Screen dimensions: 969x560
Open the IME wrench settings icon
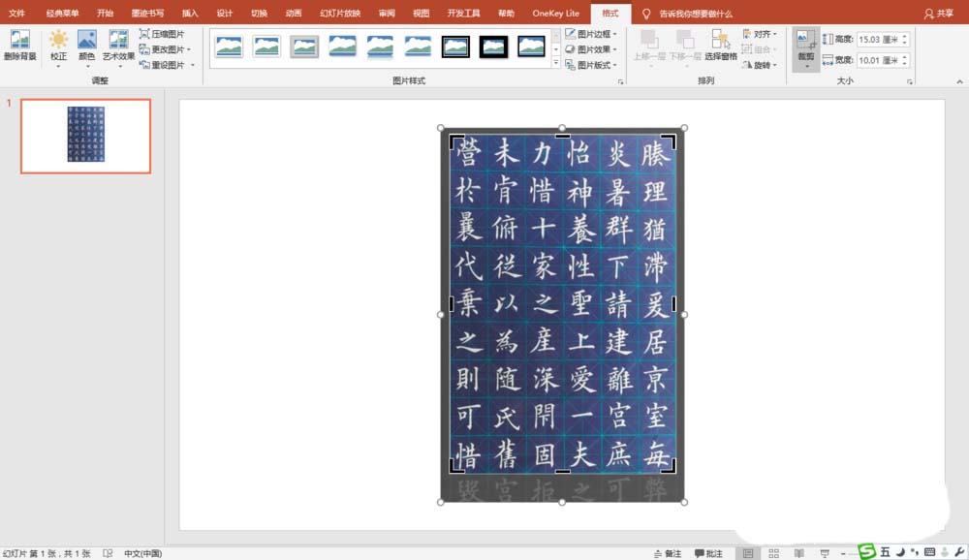coord(959,552)
